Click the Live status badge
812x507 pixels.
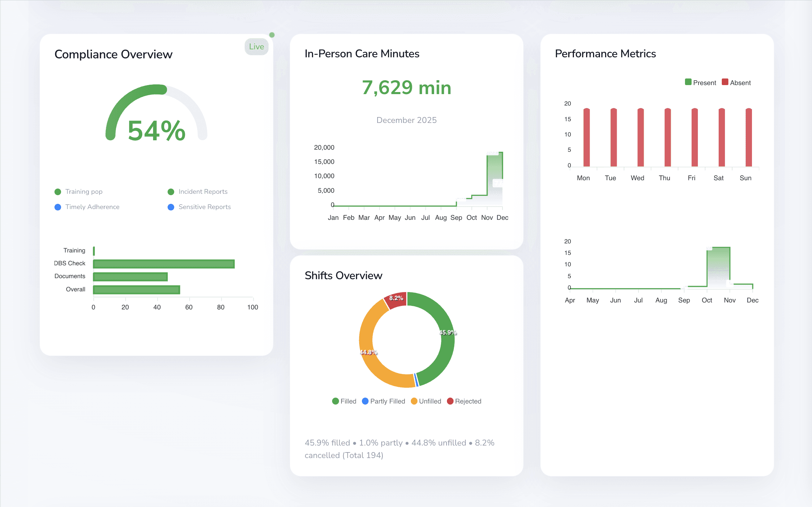[x=256, y=47]
